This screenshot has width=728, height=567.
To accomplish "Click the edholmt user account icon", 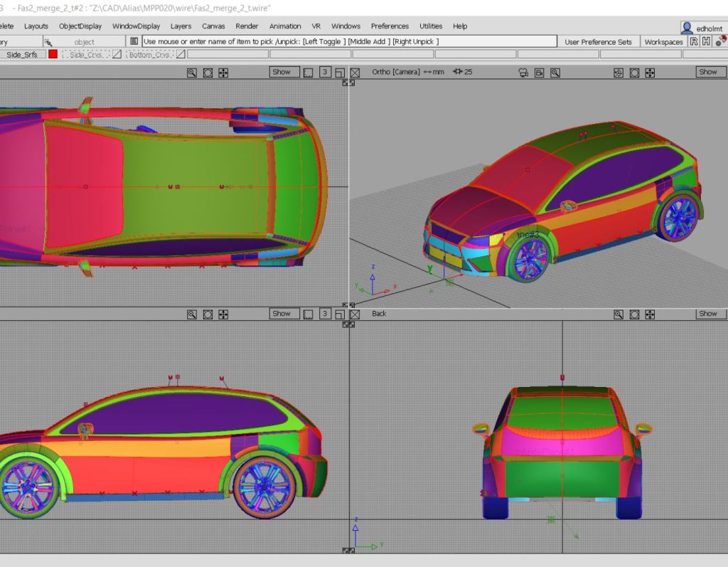I will coord(687,28).
